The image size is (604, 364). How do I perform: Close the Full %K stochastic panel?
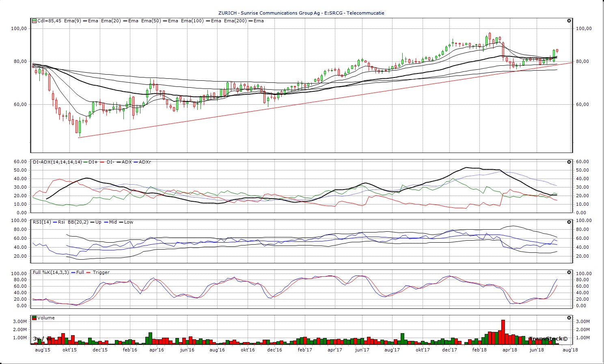pyautogui.click(x=569, y=272)
